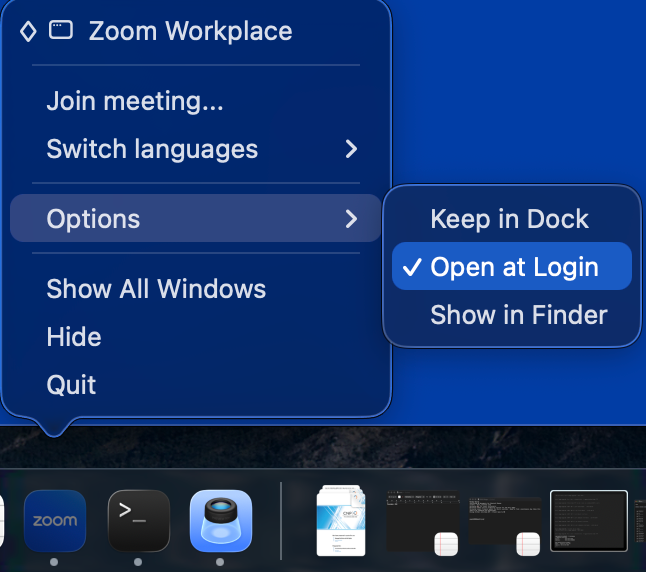Toggle Keep in Dock option
This screenshot has height=572, width=646.
coord(509,219)
